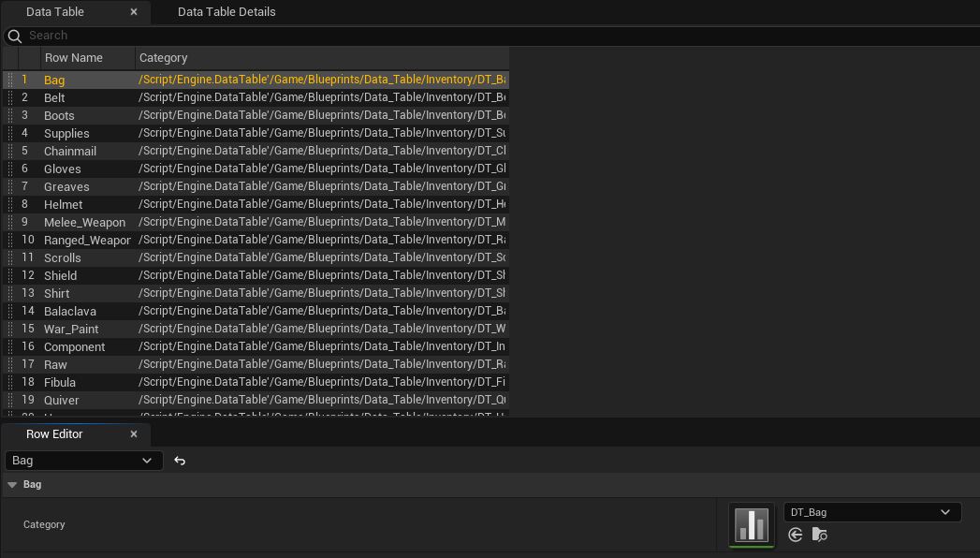Image resolution: width=980 pixels, height=558 pixels.
Task: Grab the drag handle of the Bag row
Action: [10, 80]
